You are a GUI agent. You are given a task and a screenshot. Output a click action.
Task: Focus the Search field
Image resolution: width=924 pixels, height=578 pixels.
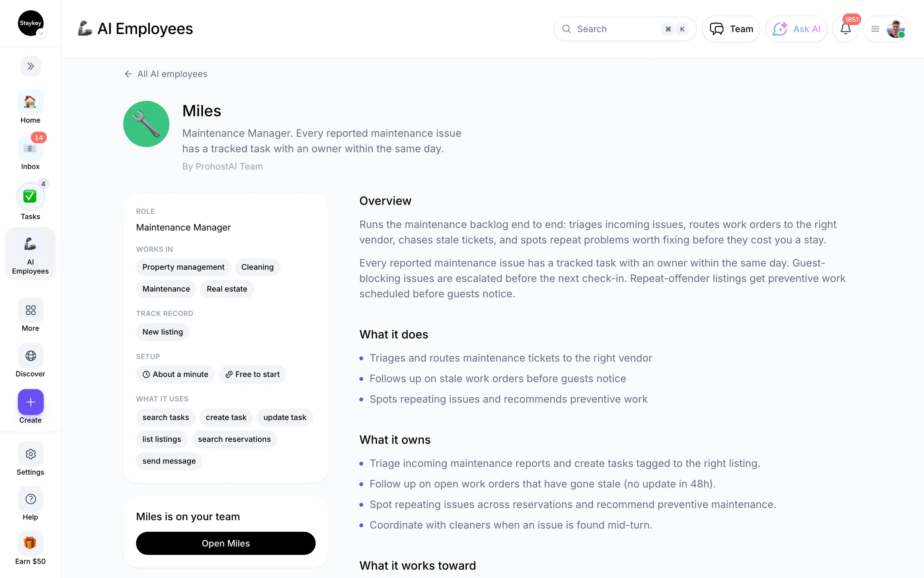(624, 29)
